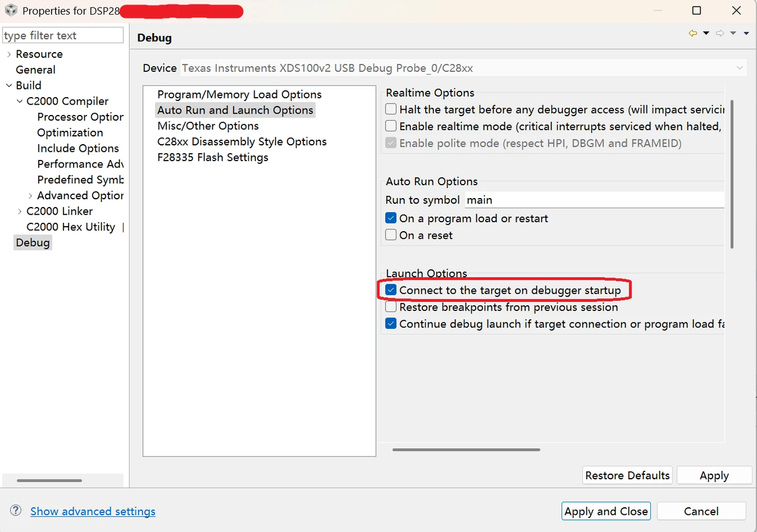
Task: Select Program/Memory Load Options category
Action: click(x=239, y=95)
